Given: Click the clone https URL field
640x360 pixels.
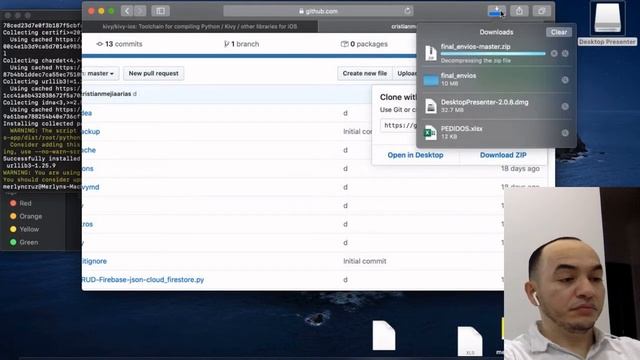Looking at the screenshot, I should click(398, 125).
